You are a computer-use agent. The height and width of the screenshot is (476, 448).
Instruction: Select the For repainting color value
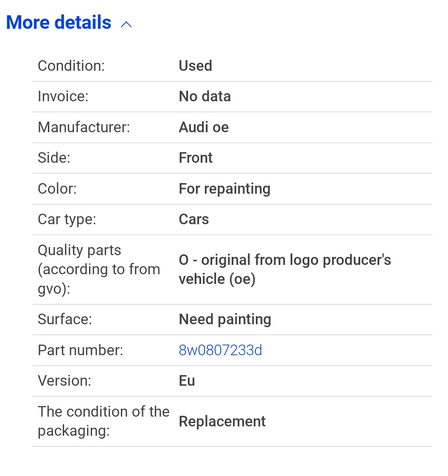pos(224,189)
